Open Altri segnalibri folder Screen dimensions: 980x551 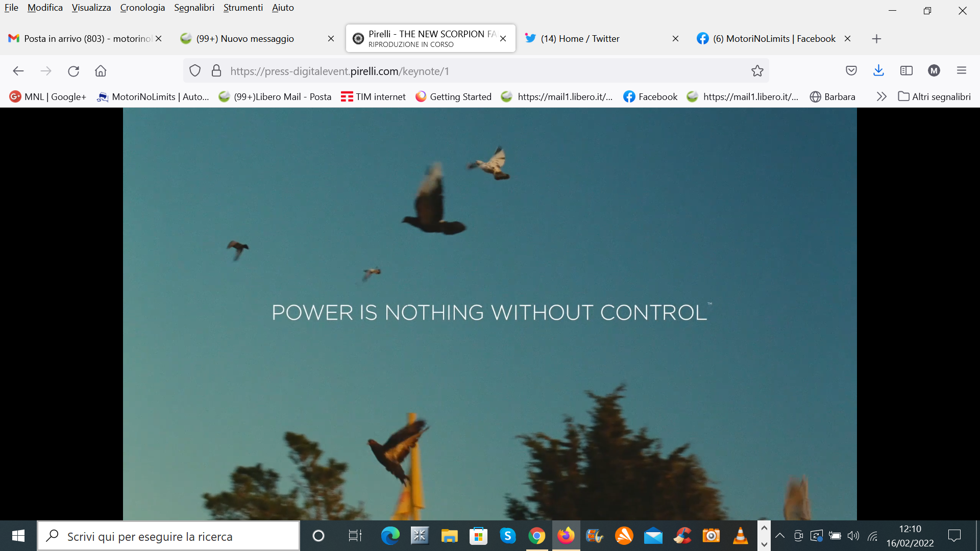pyautogui.click(x=935, y=96)
